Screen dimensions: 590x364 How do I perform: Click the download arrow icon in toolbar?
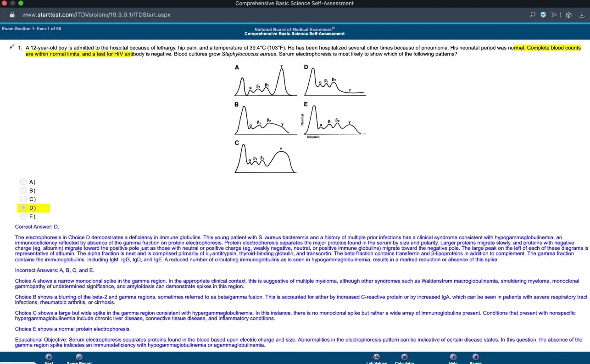point(582,15)
